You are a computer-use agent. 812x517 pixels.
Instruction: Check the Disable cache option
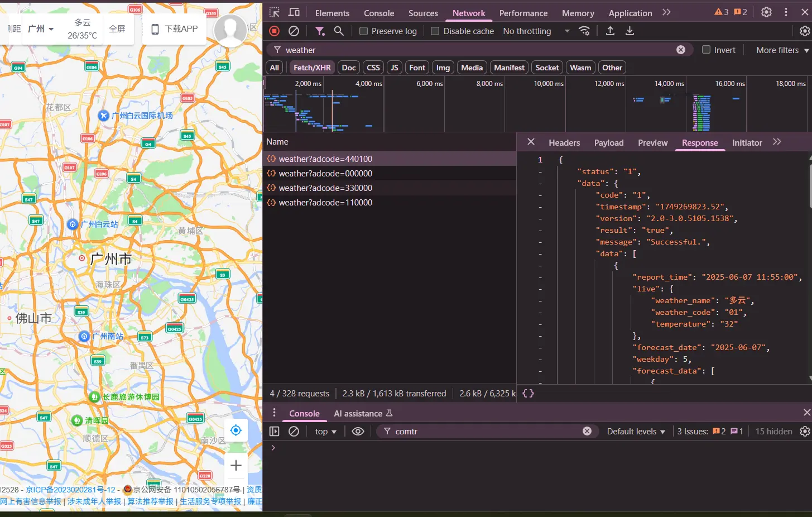click(435, 31)
